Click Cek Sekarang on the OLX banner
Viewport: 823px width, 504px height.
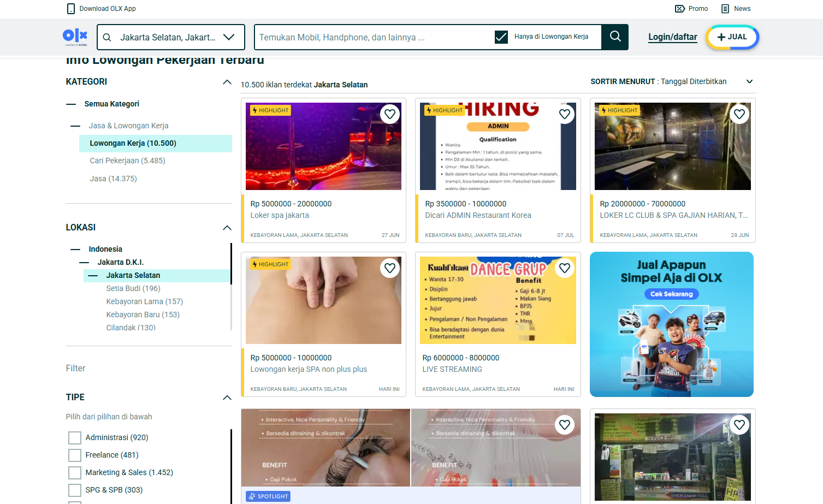(671, 294)
